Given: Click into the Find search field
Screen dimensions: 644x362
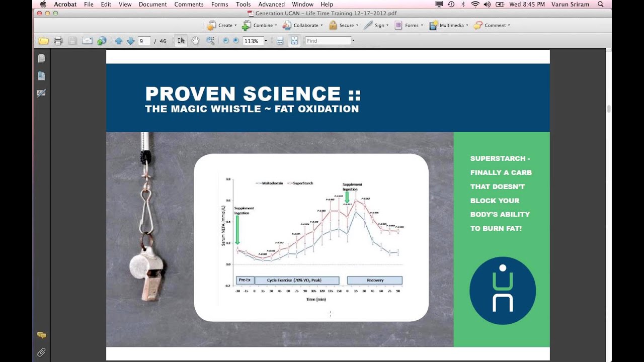Looking at the screenshot, I should pyautogui.click(x=328, y=41).
